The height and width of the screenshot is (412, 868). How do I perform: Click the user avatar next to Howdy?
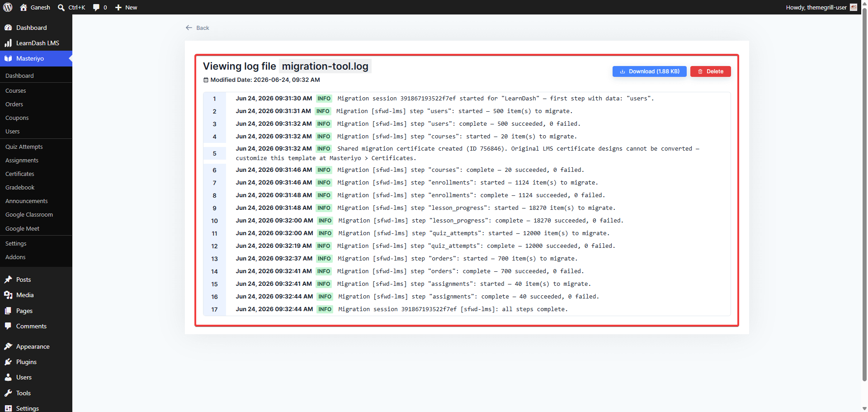854,7
